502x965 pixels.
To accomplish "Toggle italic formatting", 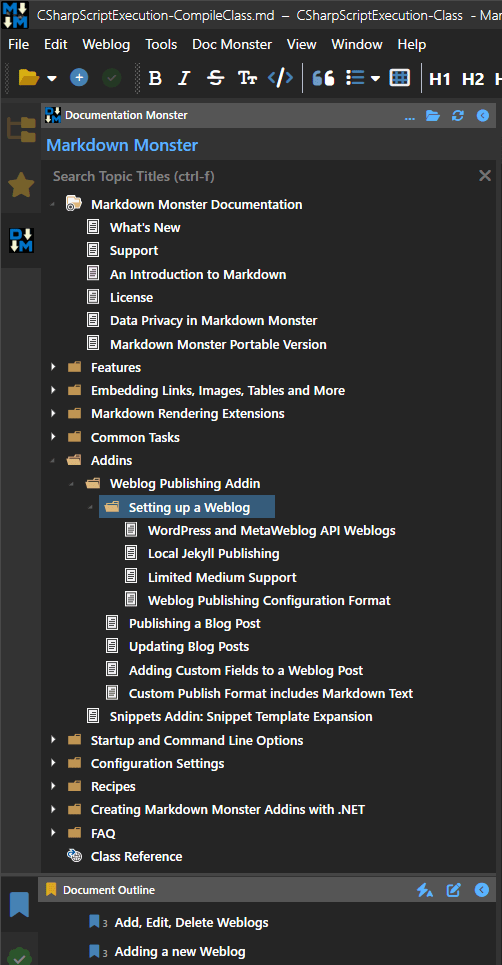I will (x=184, y=78).
